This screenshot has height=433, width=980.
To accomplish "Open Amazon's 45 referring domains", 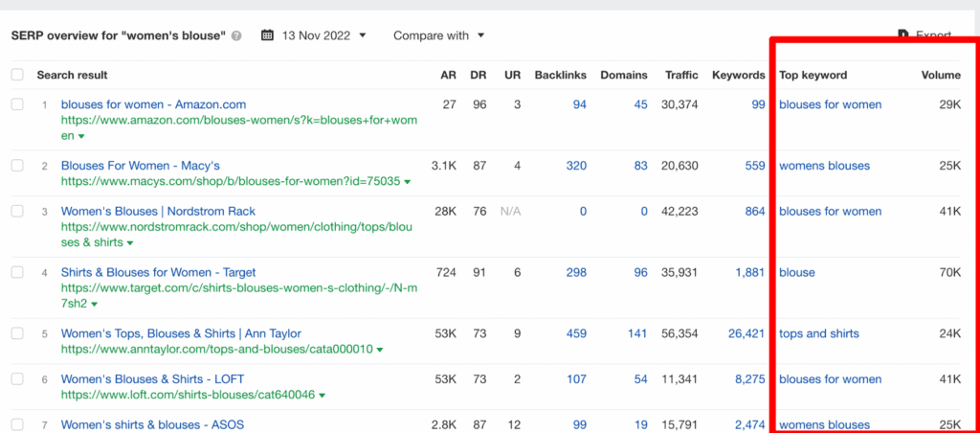I will coord(640,104).
